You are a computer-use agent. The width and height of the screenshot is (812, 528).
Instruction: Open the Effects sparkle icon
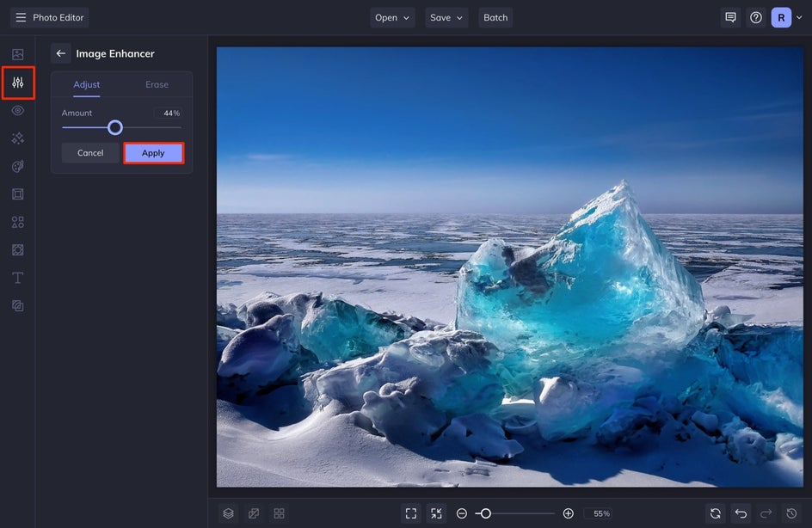(x=17, y=138)
